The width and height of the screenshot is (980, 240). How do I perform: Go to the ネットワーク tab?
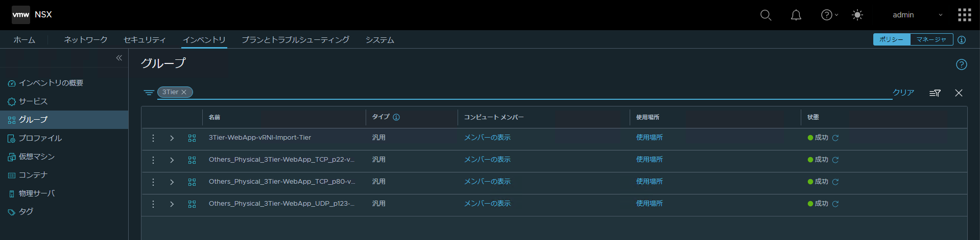[x=85, y=39]
